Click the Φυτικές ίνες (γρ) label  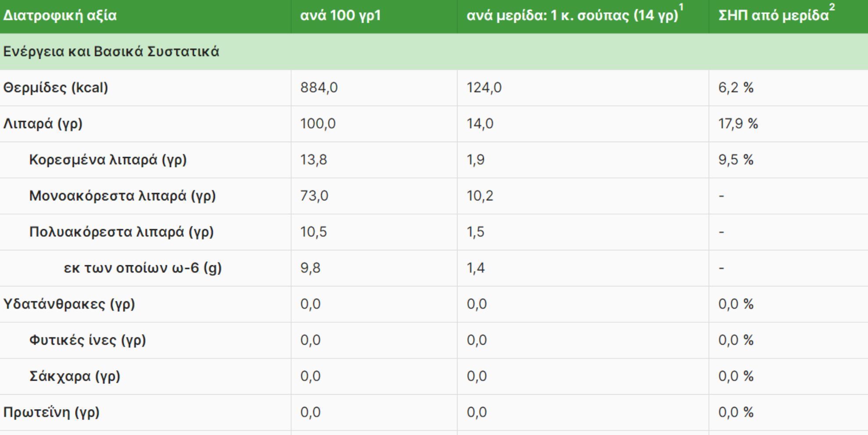point(88,340)
